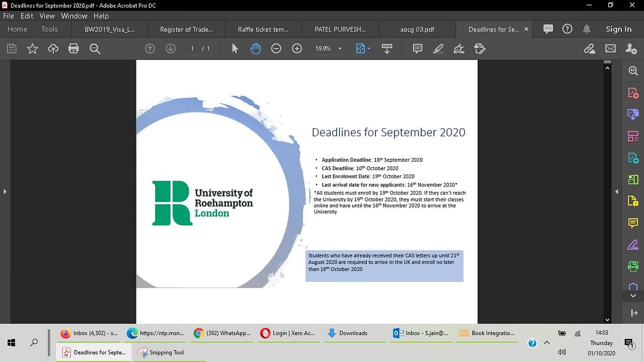The width and height of the screenshot is (644, 362).
Task: Click the document scrollbar up arrow
Action: click(x=608, y=68)
